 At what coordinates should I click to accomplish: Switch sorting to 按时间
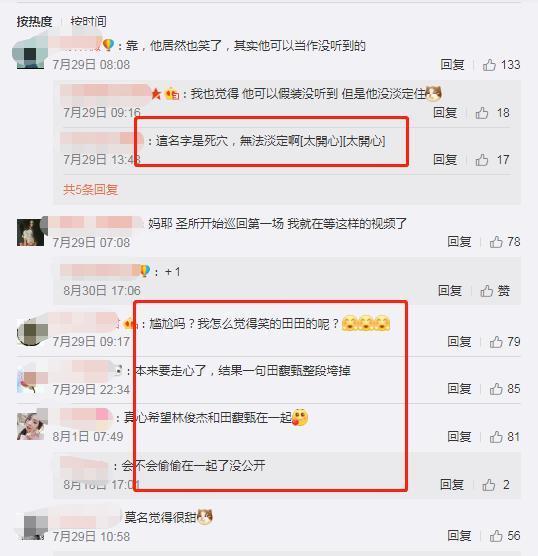click(x=88, y=22)
